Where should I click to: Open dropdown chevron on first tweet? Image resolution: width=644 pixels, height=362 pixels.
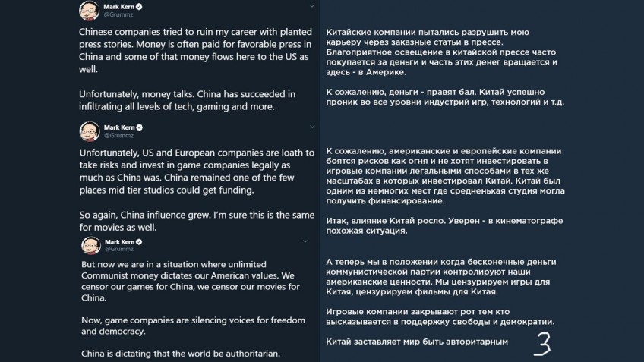(311, 6)
